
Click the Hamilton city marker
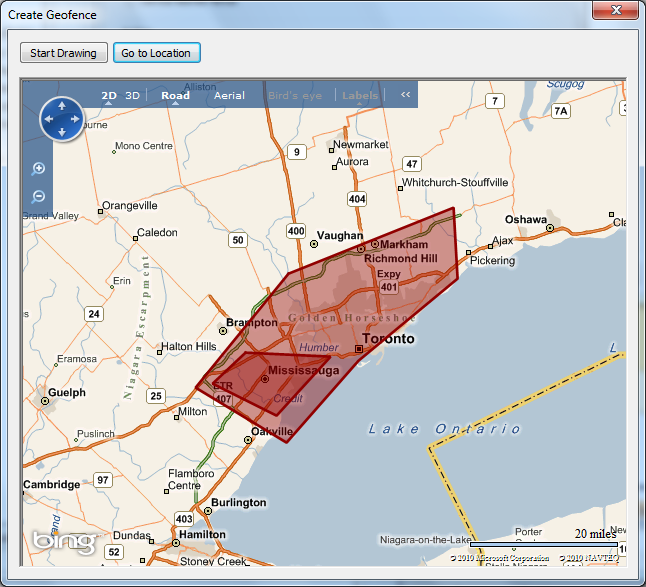(176, 543)
